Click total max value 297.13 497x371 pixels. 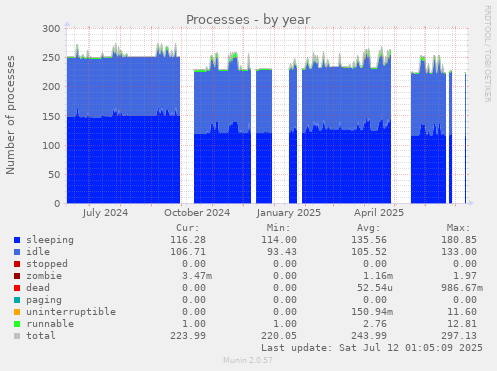[459, 336]
